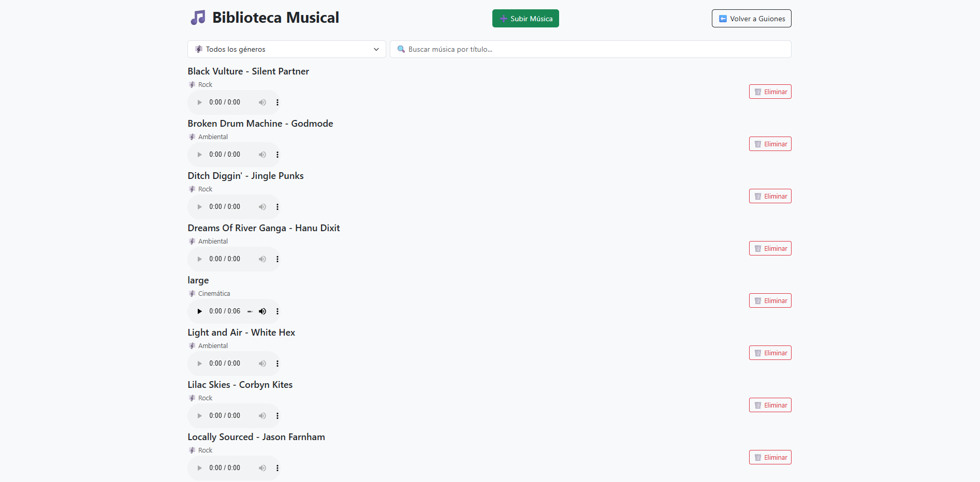Remove the 'large' track using Eliminar
The image size is (980, 482).
tap(770, 300)
